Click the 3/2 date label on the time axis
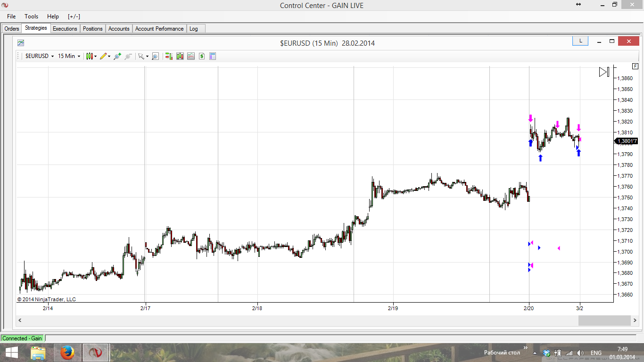 pos(579,308)
